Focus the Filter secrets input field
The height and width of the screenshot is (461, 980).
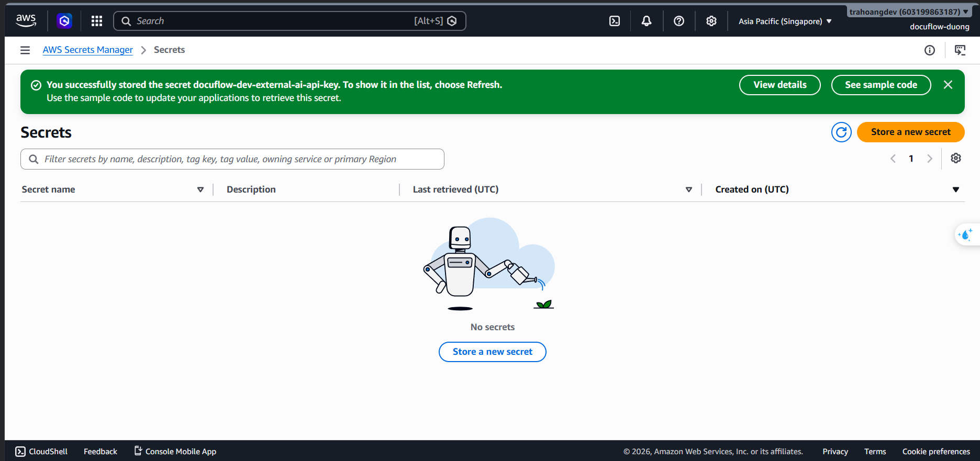[x=232, y=159]
